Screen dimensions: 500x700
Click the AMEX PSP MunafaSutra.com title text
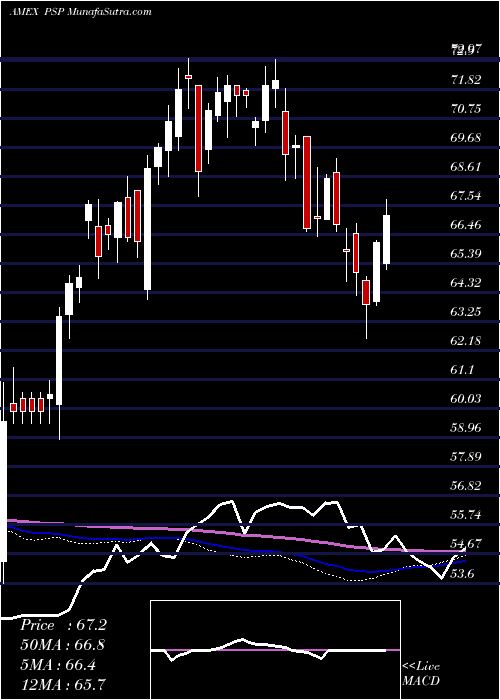80,12
